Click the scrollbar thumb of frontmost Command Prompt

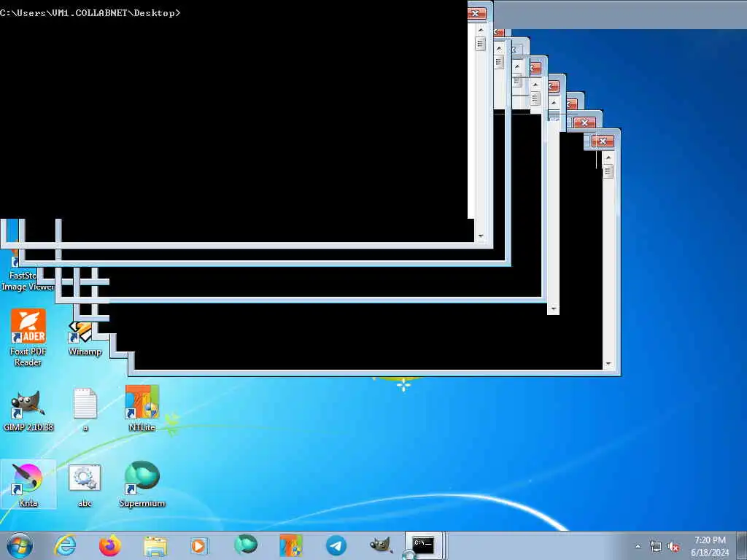click(480, 44)
